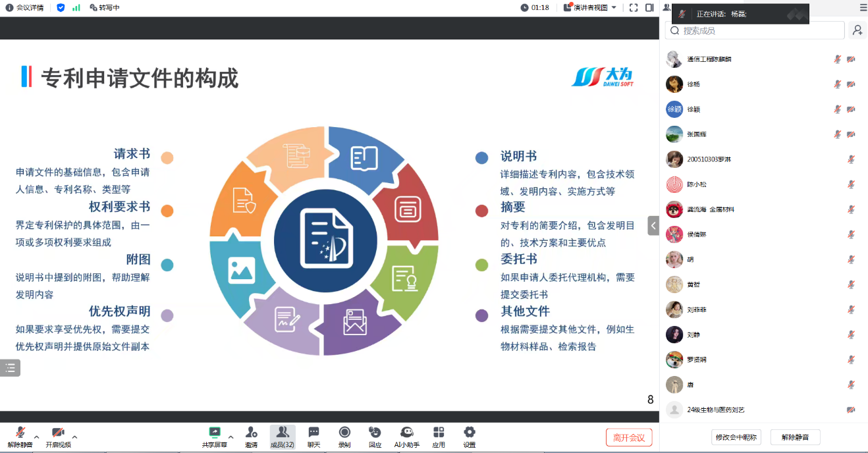Screen dimensions: 868x453
Task: Toggle 开启视频 camera button
Action: (58, 433)
